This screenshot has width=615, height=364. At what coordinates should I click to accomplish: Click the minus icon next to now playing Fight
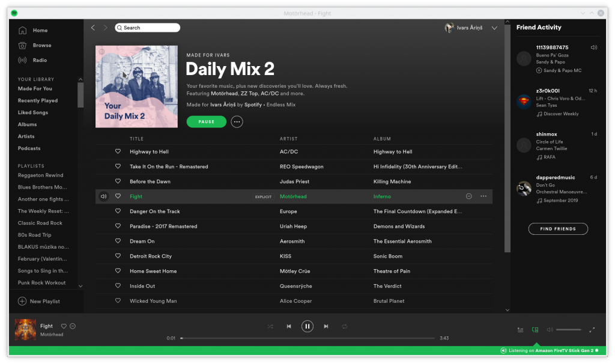click(x=73, y=326)
